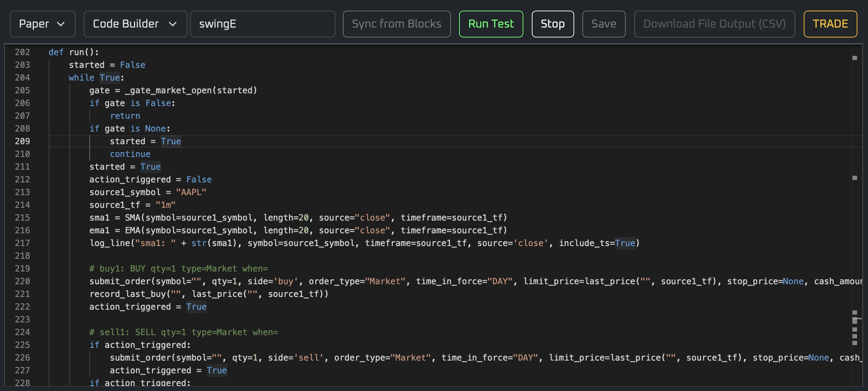Click line number 209 in the gutter
This screenshot has height=391, width=868.
click(x=23, y=141)
